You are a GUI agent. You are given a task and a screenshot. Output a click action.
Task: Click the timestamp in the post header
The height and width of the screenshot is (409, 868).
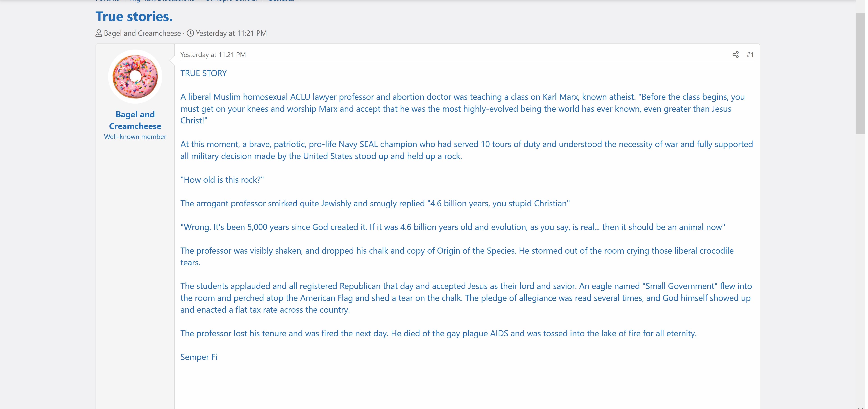click(x=213, y=55)
